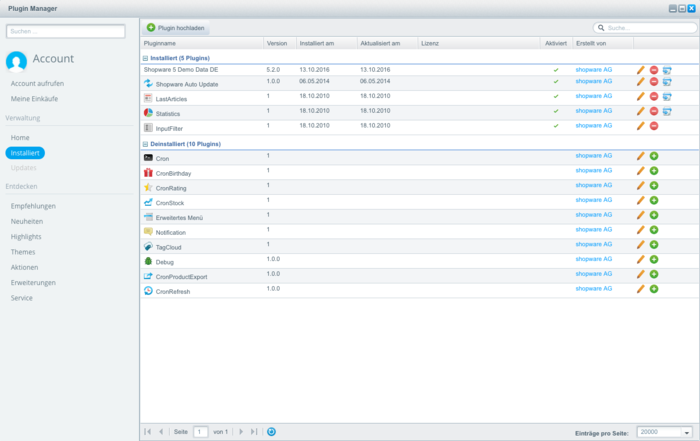Open Erweiterungen in the sidebar
The height and width of the screenshot is (441, 700).
click(x=33, y=283)
